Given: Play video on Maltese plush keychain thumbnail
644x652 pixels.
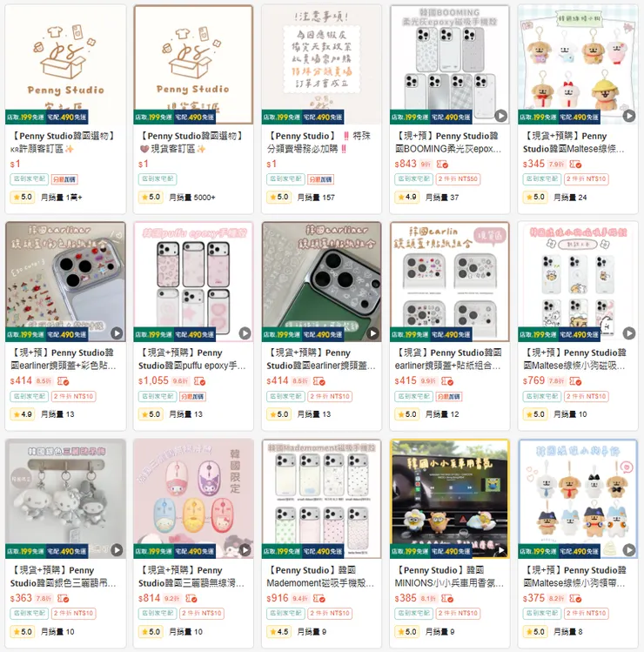Looking at the screenshot, I should [x=628, y=116].
